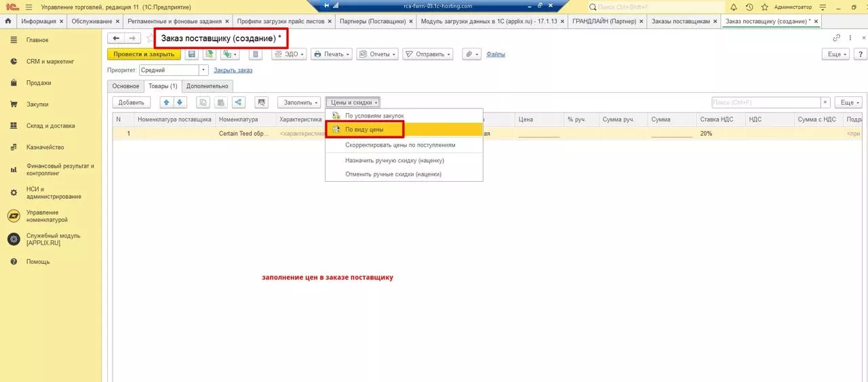The height and width of the screenshot is (382, 868).
Task: Move row down with blue arrow
Action: 180,102
